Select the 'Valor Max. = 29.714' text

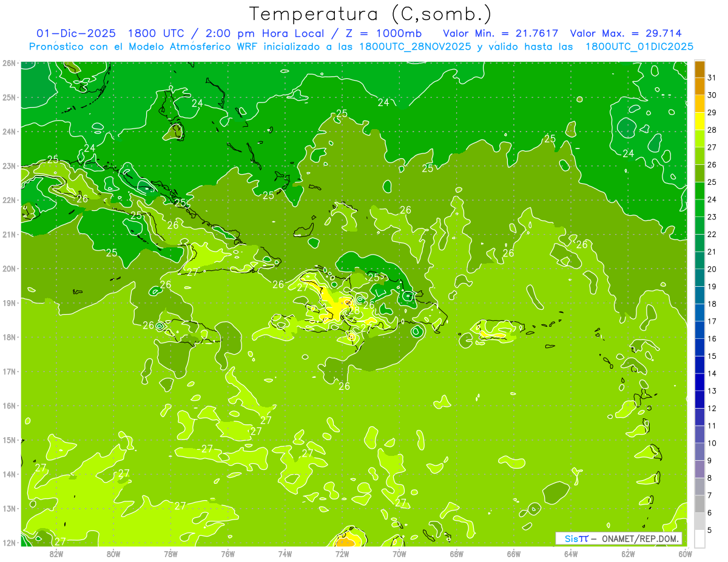(625, 33)
